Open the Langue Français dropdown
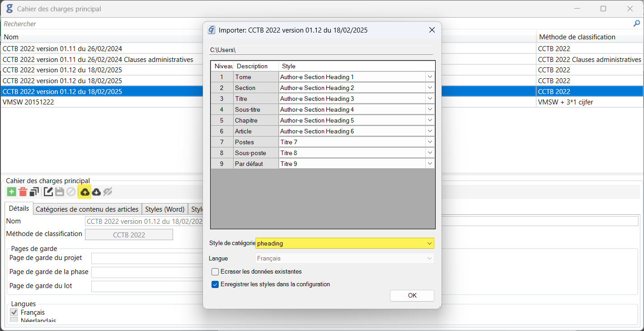The height and width of the screenshot is (331, 644). click(345, 258)
